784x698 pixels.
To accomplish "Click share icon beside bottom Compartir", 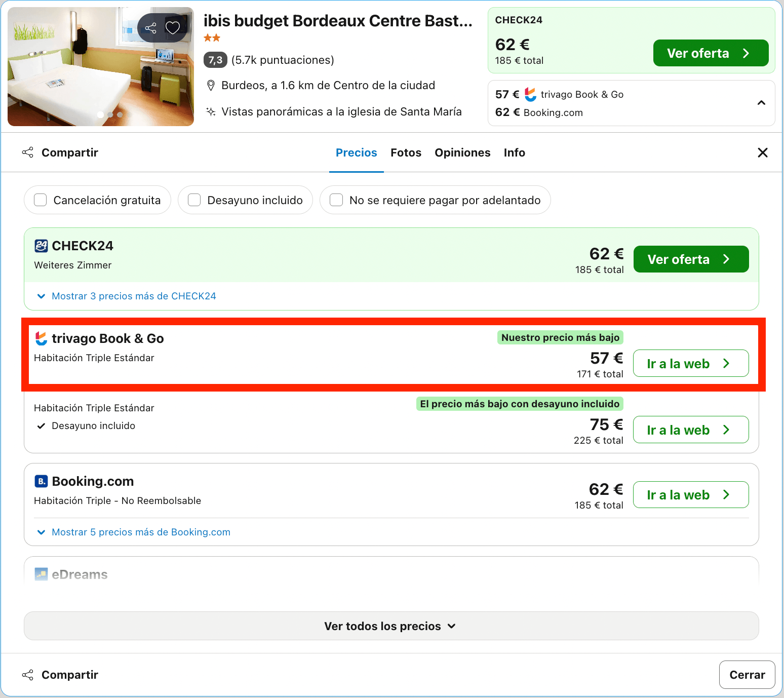I will [x=28, y=675].
